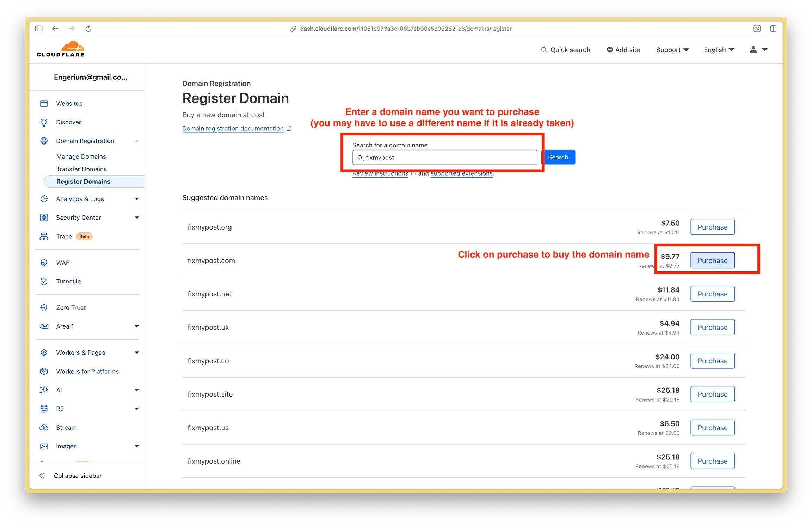
Task: Click the Analytics & Logs chart icon
Action: pos(44,198)
